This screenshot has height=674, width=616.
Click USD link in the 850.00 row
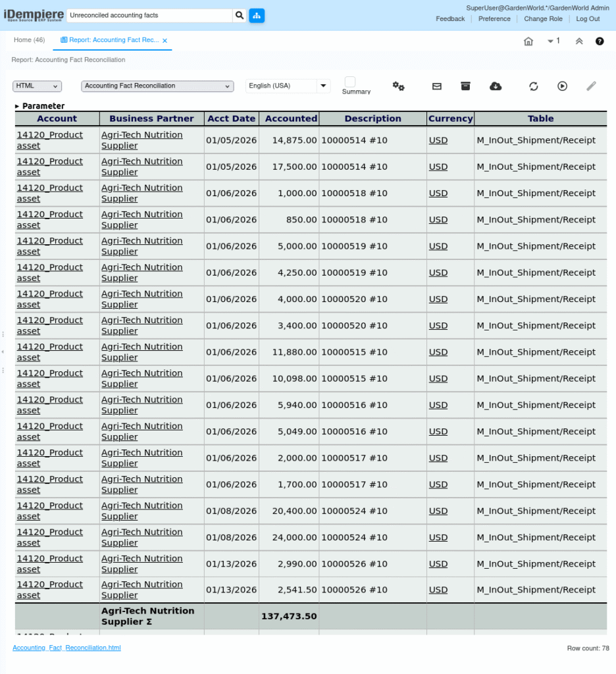tap(438, 220)
